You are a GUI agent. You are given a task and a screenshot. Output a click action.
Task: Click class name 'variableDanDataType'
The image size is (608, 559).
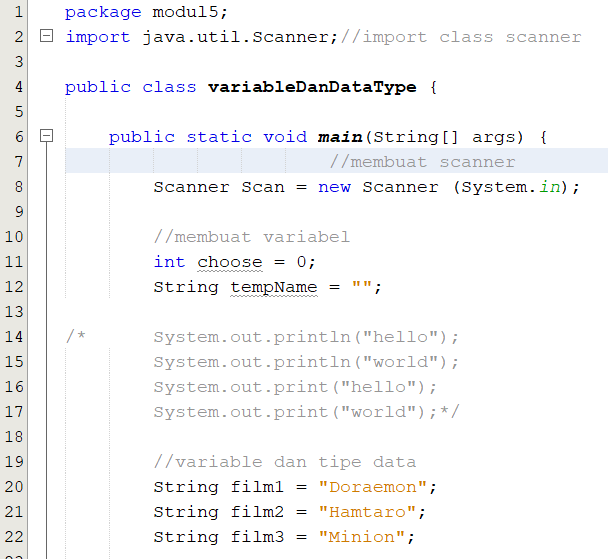(312, 87)
